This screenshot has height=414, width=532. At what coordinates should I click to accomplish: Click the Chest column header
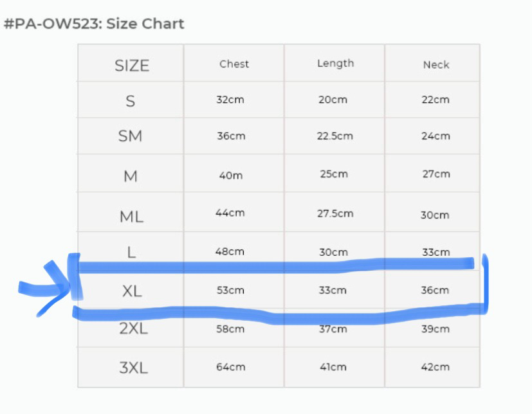click(x=234, y=64)
